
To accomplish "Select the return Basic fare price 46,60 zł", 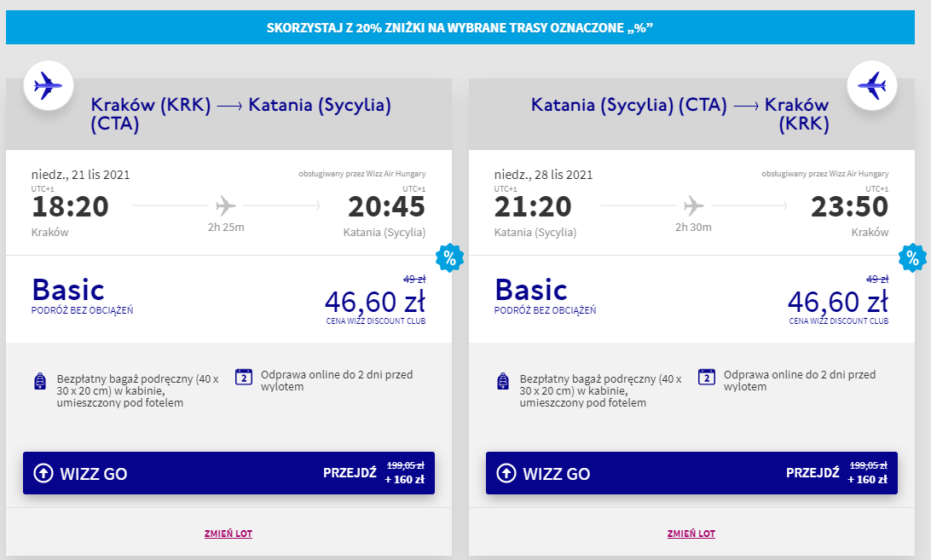I will 837,301.
